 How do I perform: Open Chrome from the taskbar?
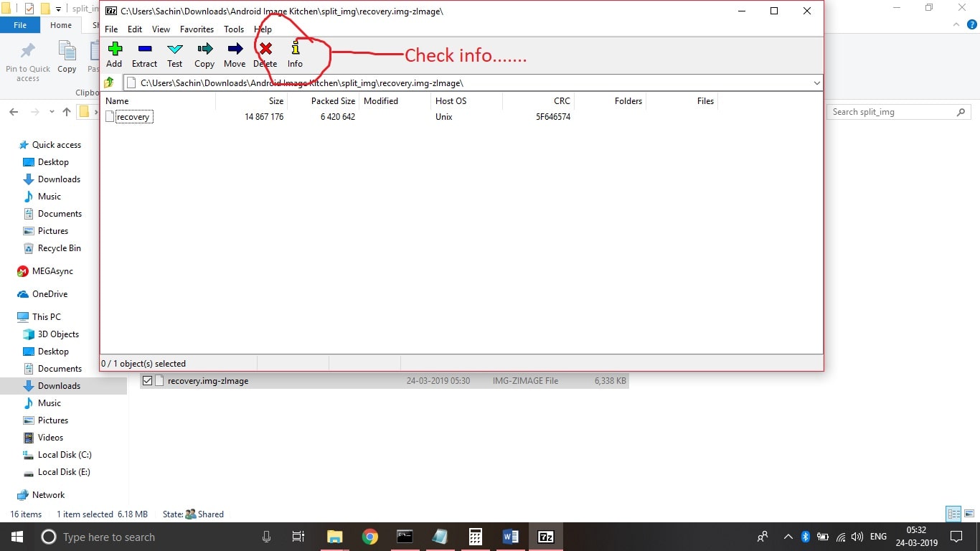click(x=369, y=537)
